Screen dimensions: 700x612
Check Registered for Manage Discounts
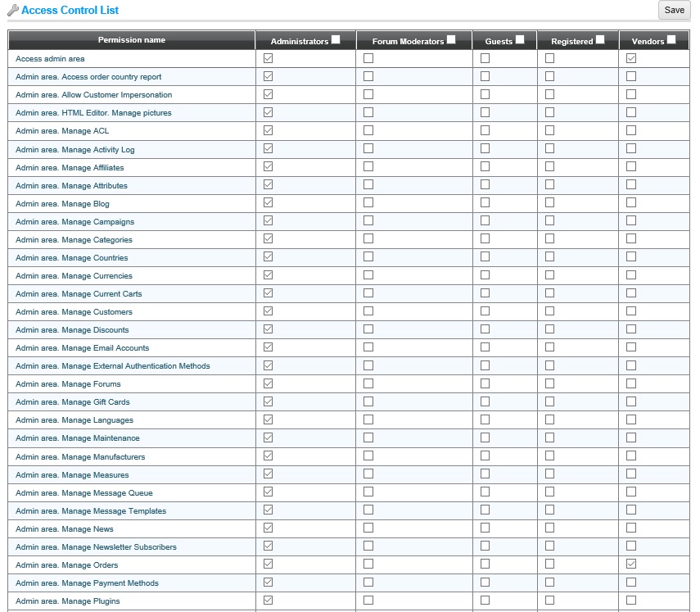[x=549, y=329]
